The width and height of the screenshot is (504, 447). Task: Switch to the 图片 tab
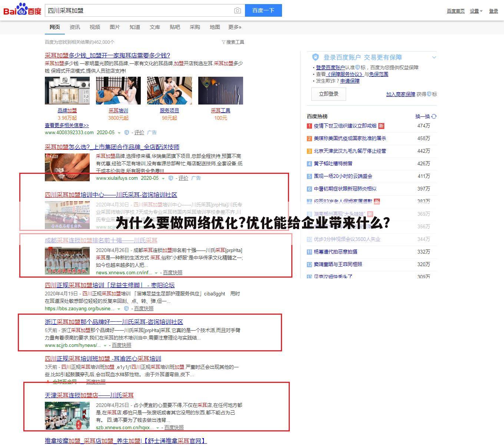coord(115,27)
